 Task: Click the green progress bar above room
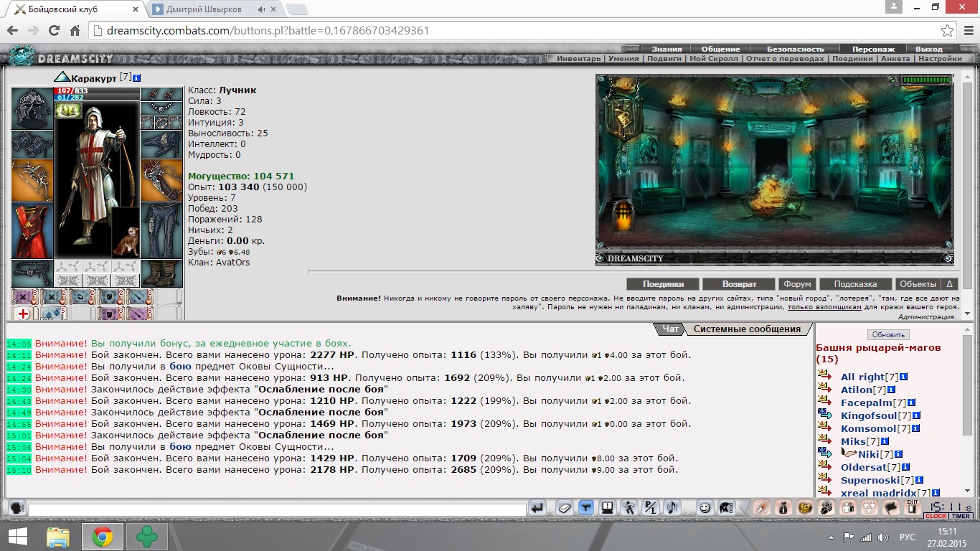[926, 80]
